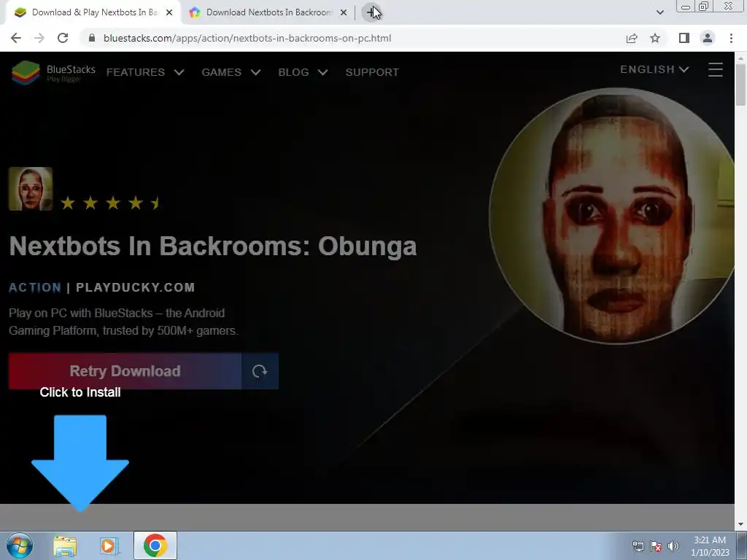
Task: Open a new tab with plus button
Action: pyautogui.click(x=372, y=12)
